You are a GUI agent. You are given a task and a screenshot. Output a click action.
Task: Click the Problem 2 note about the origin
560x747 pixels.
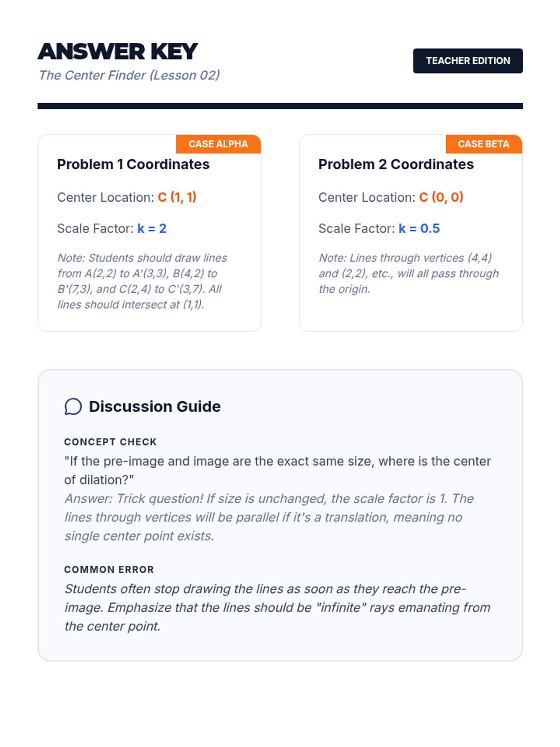point(409,273)
